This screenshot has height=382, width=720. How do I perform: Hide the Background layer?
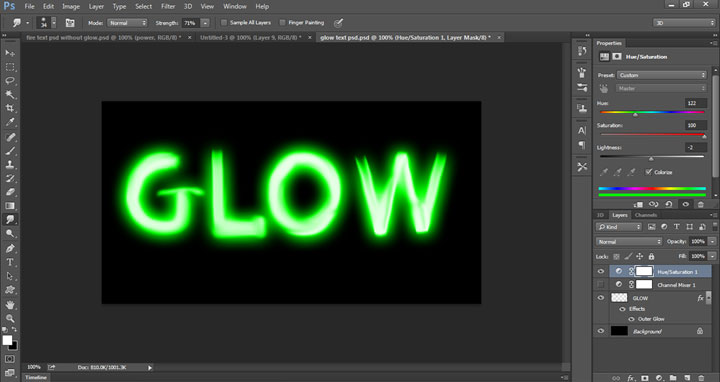point(601,331)
